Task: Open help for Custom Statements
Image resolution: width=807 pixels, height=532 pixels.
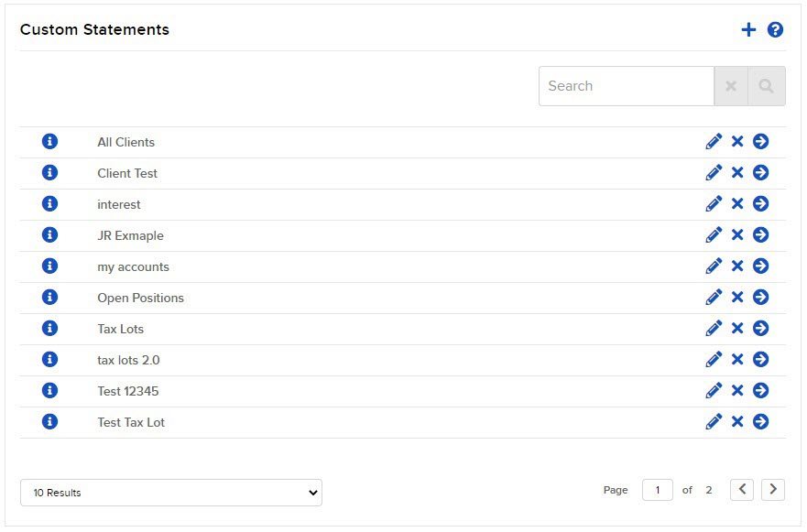Action: pos(775,28)
